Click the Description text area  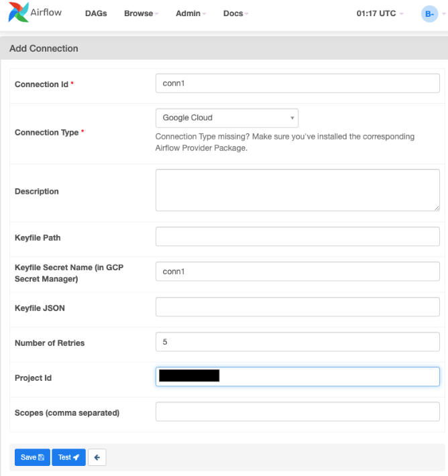click(x=297, y=190)
